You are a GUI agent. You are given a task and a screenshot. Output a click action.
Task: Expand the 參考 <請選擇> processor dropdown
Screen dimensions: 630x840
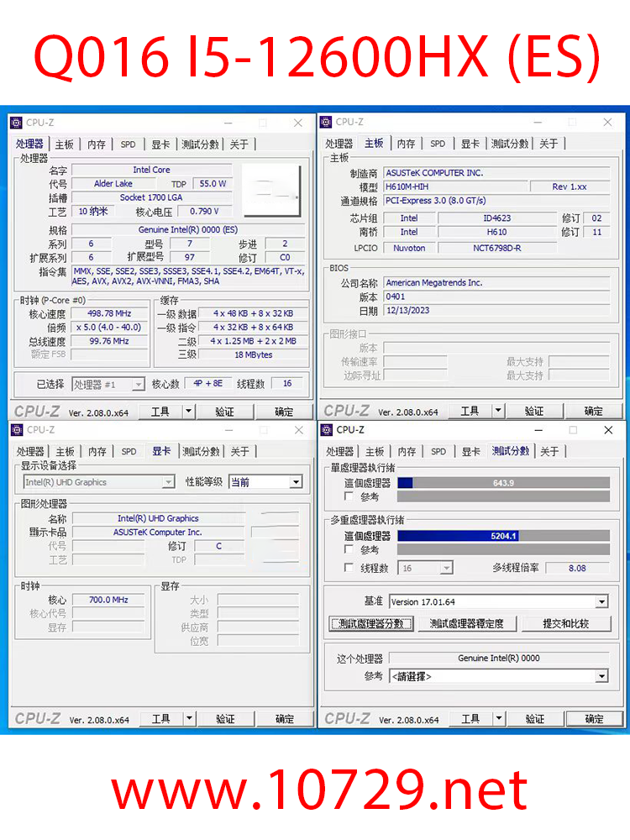tap(601, 676)
